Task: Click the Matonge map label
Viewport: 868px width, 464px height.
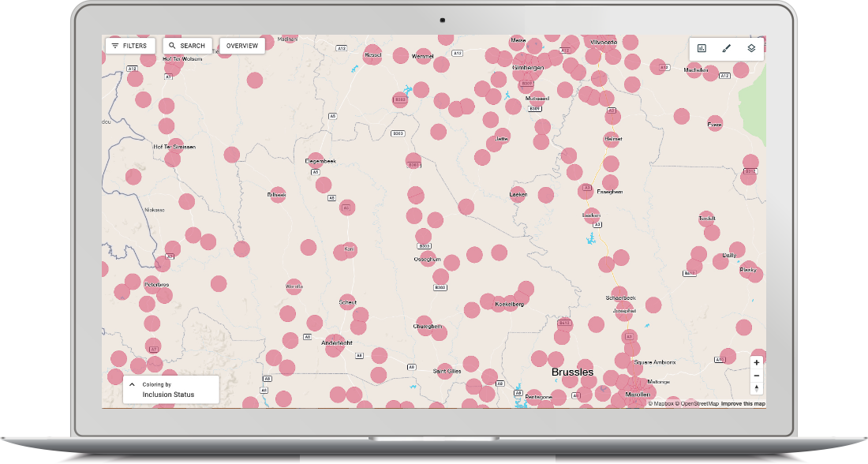Action: click(x=658, y=381)
